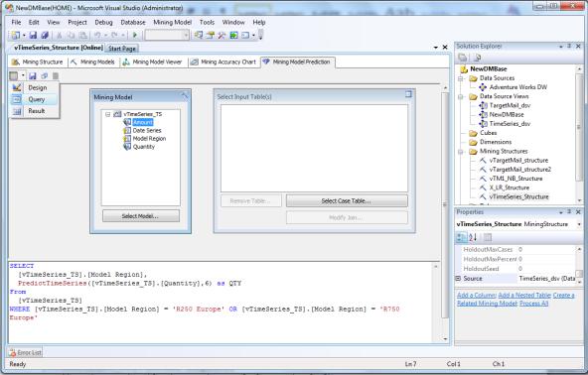The image size is (588, 375).
Task: Click the Save Query icon in prediction toolbar
Action: 33,76
